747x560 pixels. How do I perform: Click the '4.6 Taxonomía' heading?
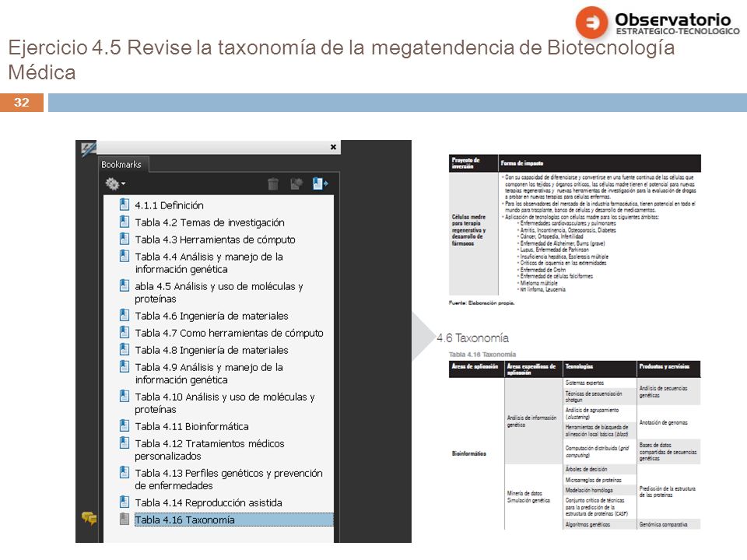472,338
